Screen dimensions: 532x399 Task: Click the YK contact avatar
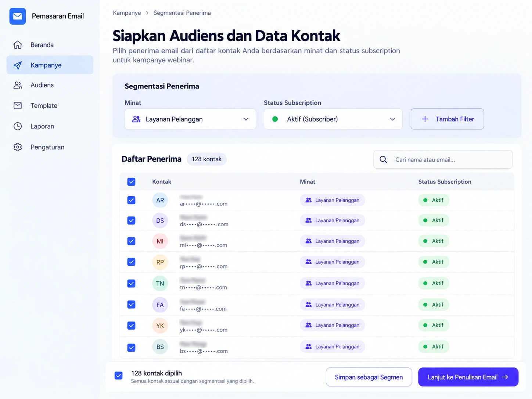pyautogui.click(x=160, y=326)
